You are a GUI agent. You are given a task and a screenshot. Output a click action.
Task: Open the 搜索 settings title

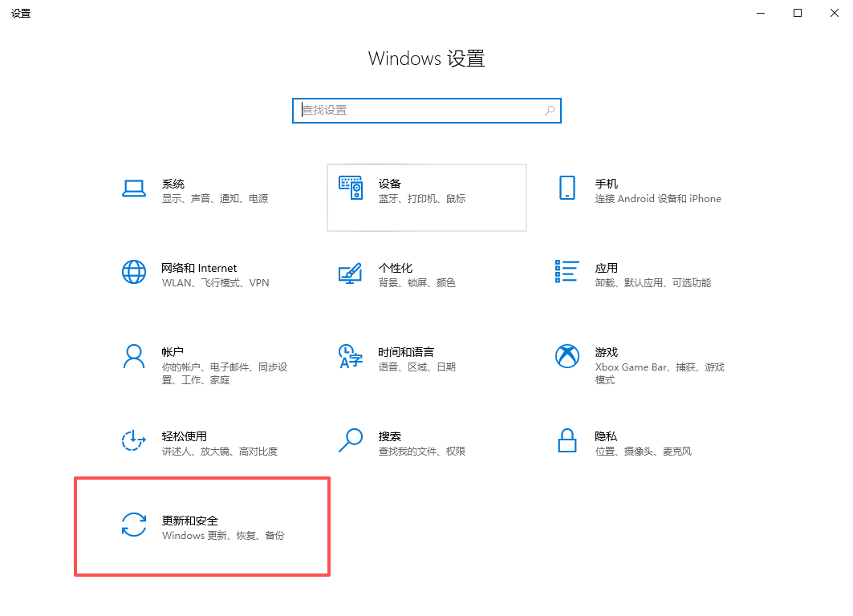tap(389, 436)
